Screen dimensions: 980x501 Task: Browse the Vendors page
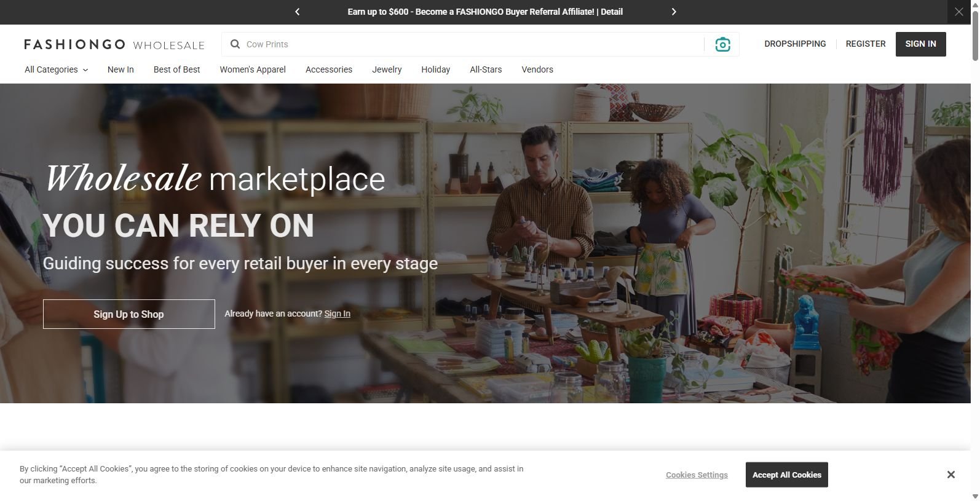(537, 69)
